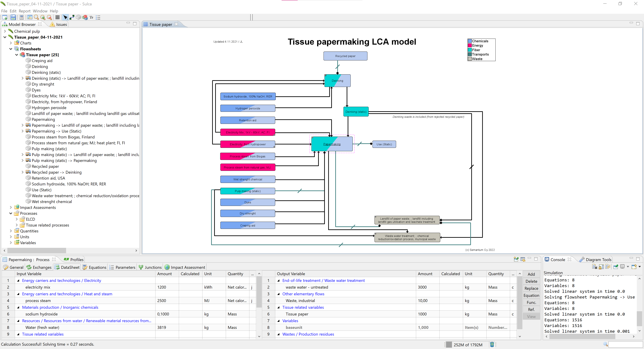Click the zoom out magnifier icon
The width and height of the screenshot is (644, 349).
[x=49, y=17]
